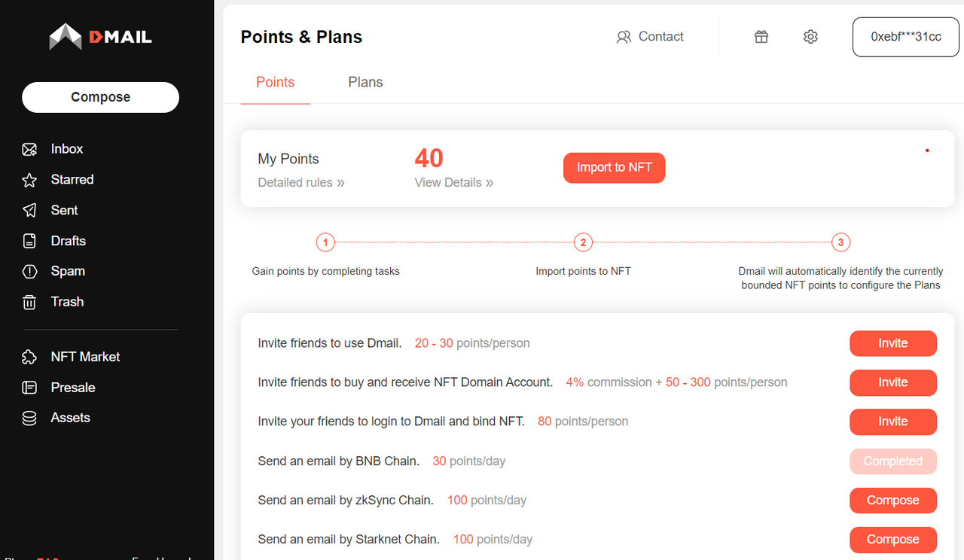The height and width of the screenshot is (560, 964).
Task: Open the Inbox envelope icon
Action: click(29, 149)
